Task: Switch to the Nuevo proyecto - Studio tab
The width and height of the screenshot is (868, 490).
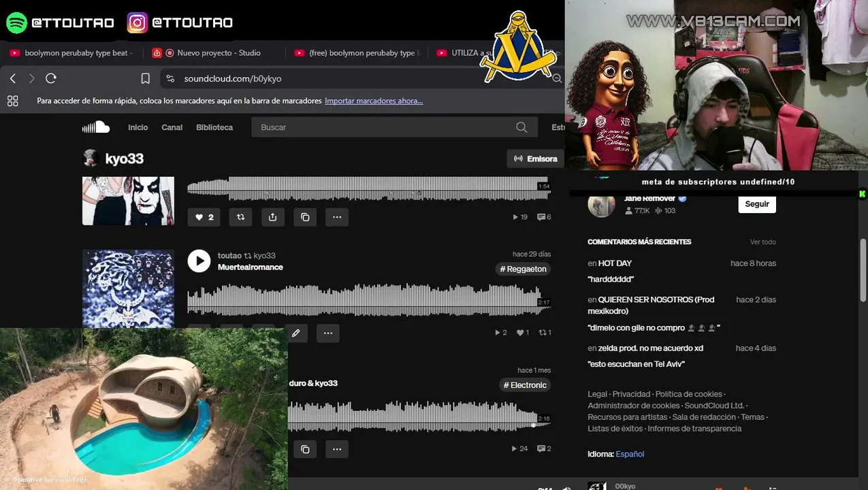Action: [x=212, y=52]
